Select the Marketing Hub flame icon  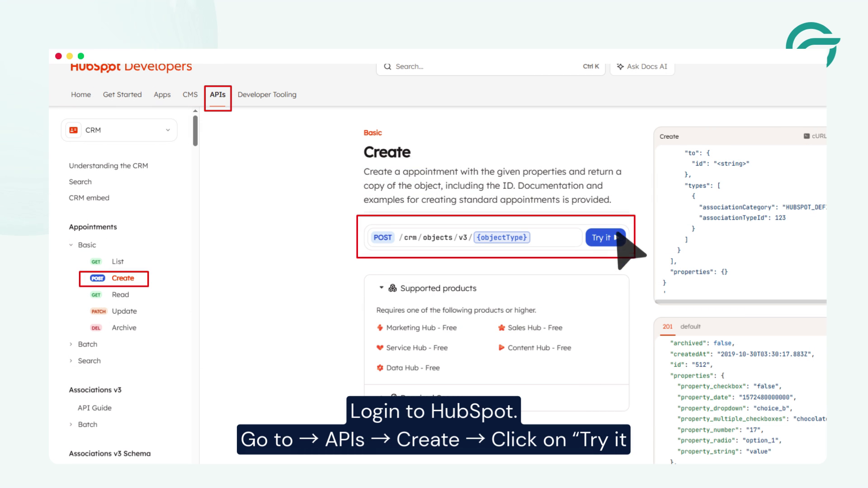(x=380, y=328)
